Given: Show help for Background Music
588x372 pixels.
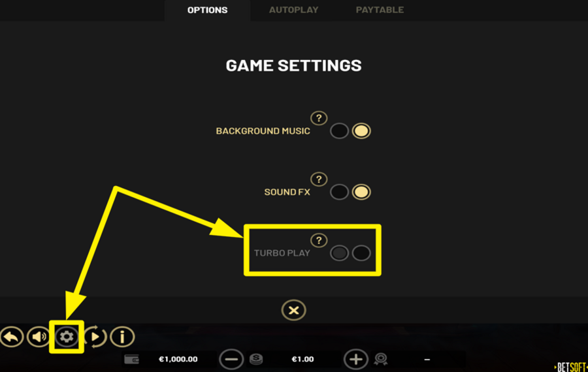Looking at the screenshot, I should coord(319,118).
